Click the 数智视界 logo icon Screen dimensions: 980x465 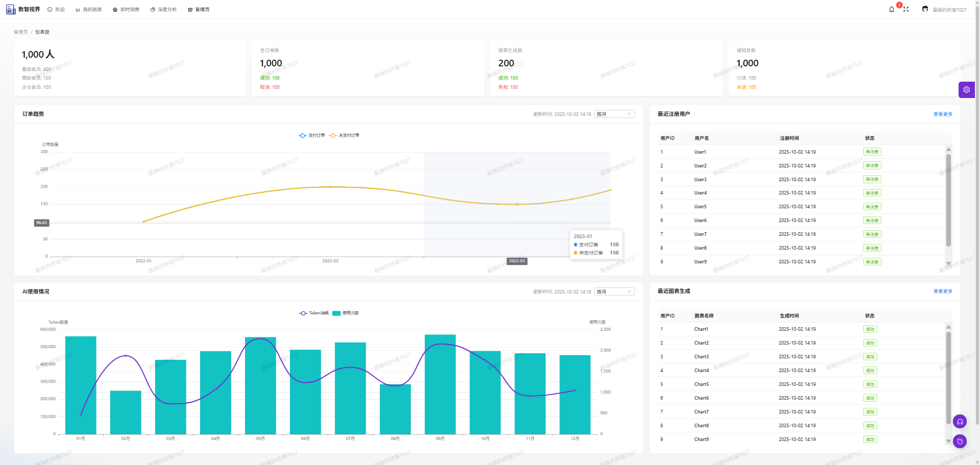[11, 10]
